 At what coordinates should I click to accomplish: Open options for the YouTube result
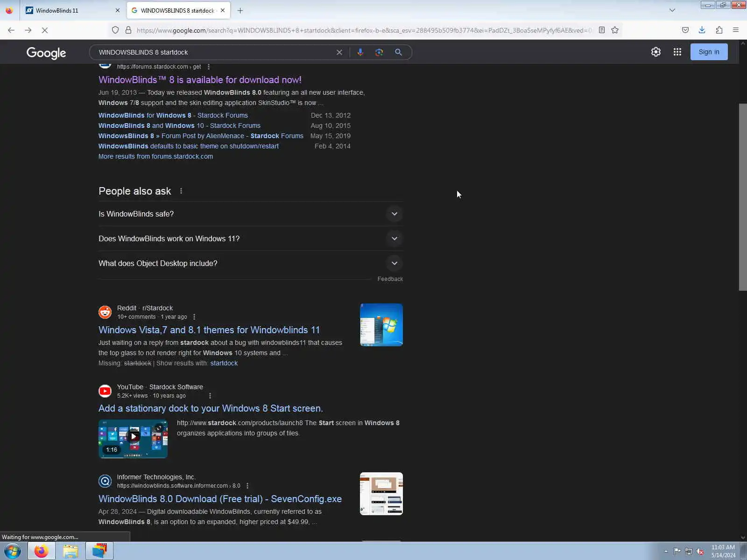tap(210, 396)
